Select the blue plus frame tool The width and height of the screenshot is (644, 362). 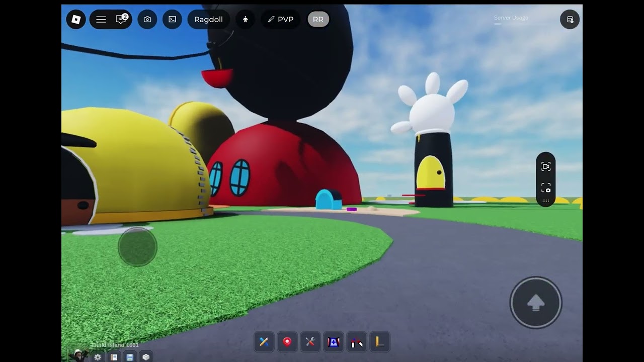click(x=334, y=342)
